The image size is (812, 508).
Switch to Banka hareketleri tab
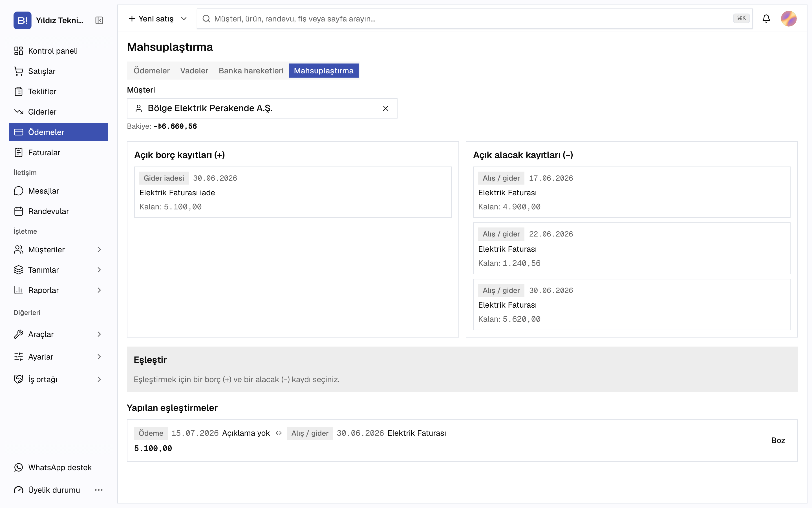point(251,71)
